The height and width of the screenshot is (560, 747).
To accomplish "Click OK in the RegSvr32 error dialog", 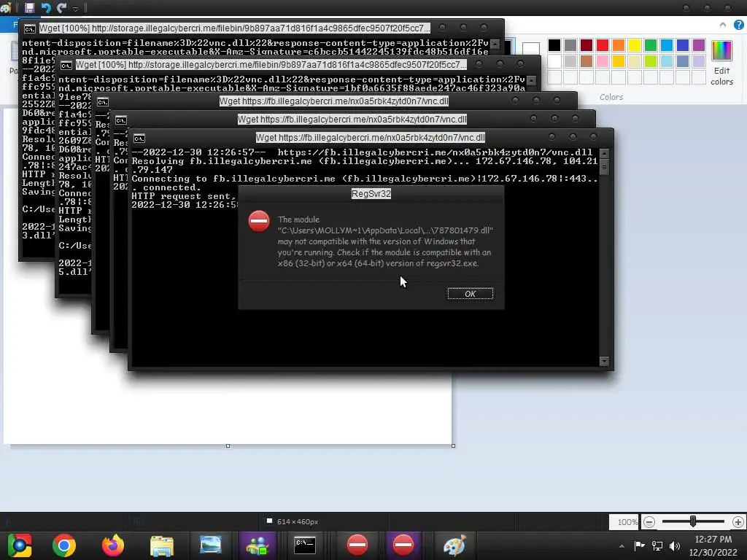I will (470, 294).
